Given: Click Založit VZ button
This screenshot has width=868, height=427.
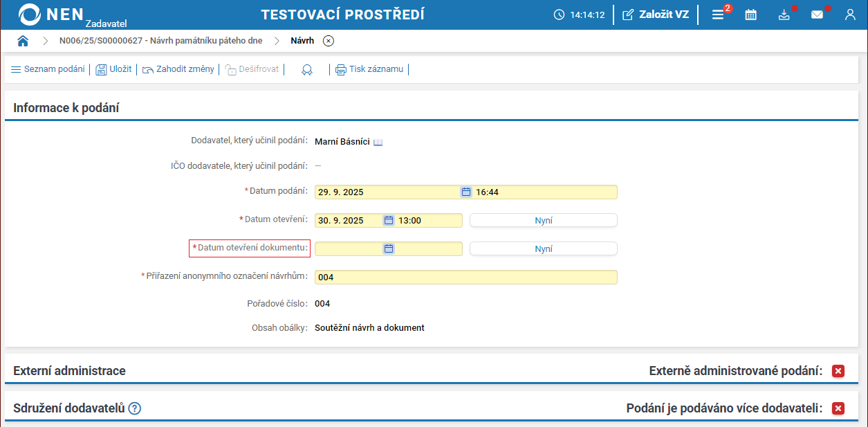Looking at the screenshot, I should point(656,15).
